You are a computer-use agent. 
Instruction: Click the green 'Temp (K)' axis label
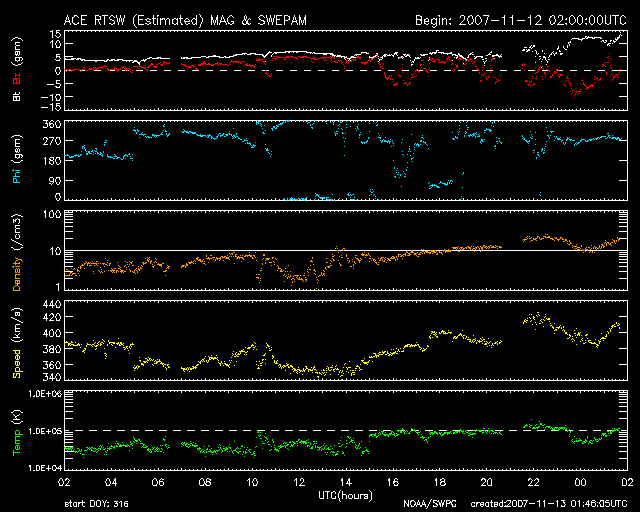(x=17, y=433)
